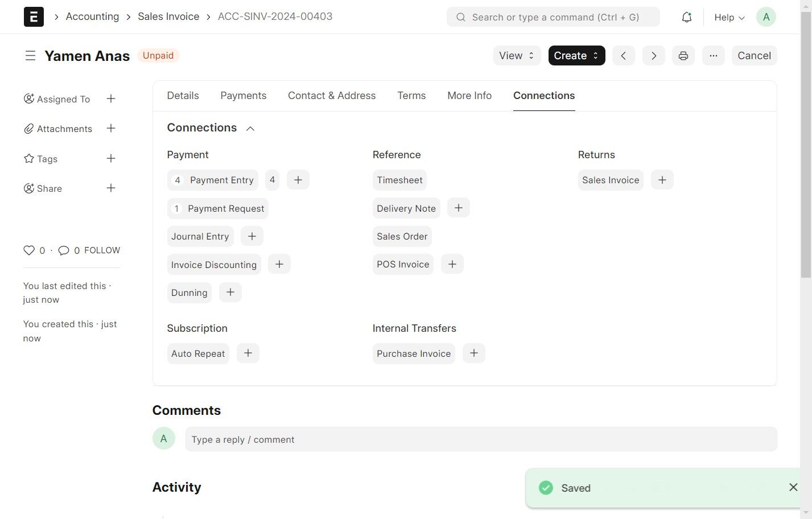Dismiss the Saved notification

point(793,487)
